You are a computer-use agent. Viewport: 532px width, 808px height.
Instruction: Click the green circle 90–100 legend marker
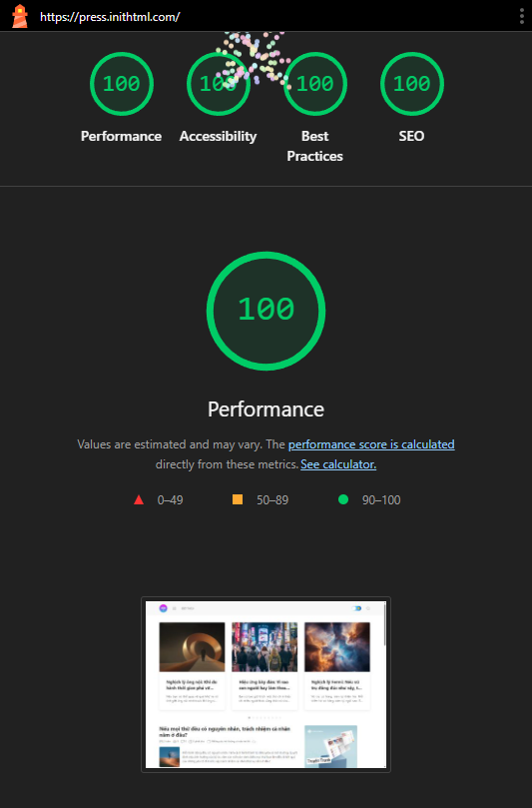coord(343,499)
